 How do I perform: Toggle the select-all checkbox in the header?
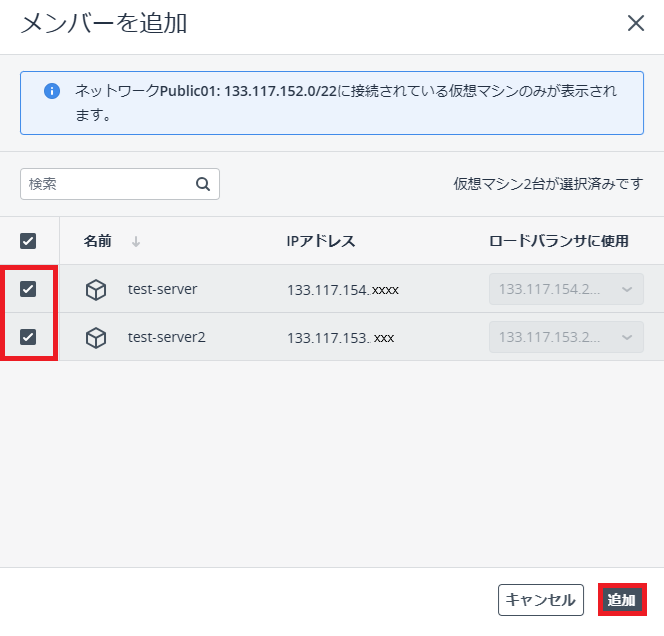coord(28,241)
